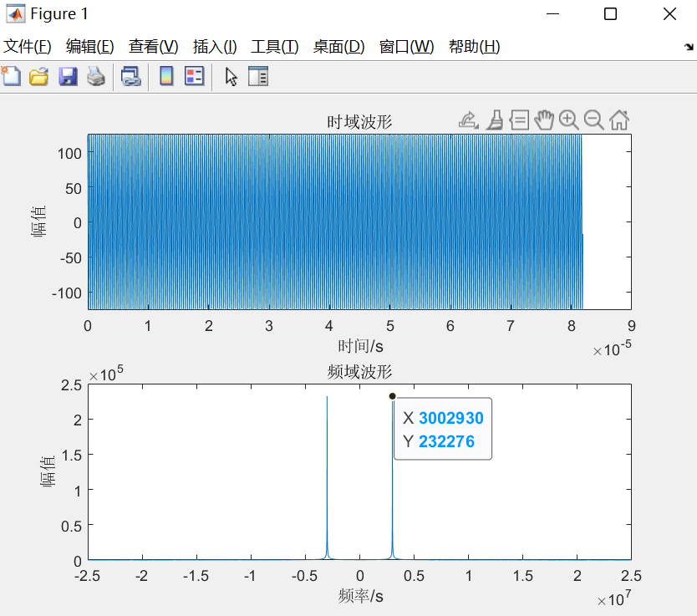The image size is (697, 616).
Task: Open the 文件 menu
Action: coord(25,47)
